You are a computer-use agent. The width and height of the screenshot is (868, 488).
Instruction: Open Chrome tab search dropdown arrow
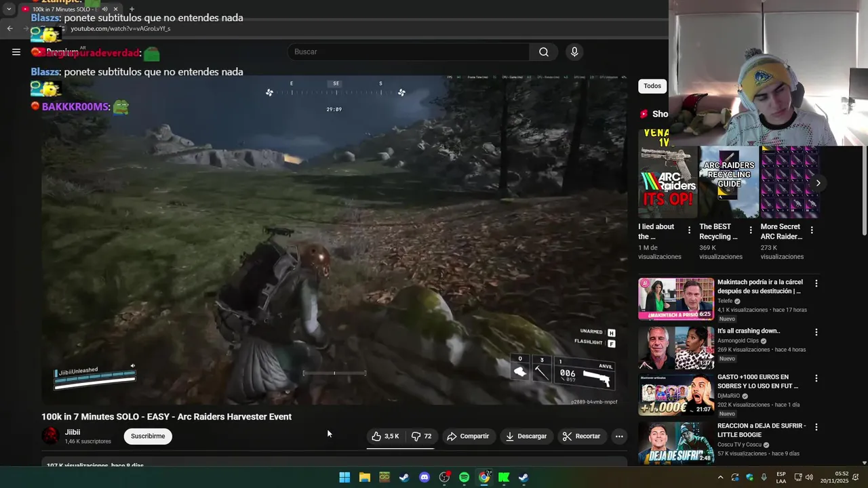click(9, 9)
